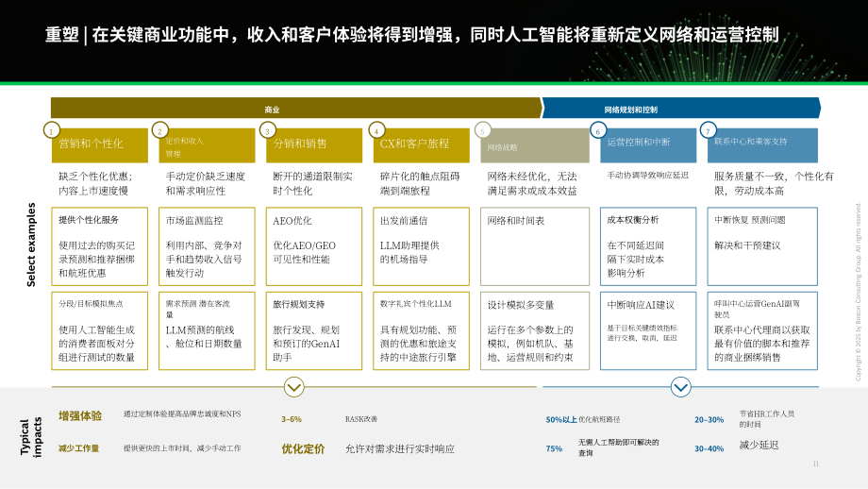Click the text 服务质量不一致, 个性化有限

[774, 183]
